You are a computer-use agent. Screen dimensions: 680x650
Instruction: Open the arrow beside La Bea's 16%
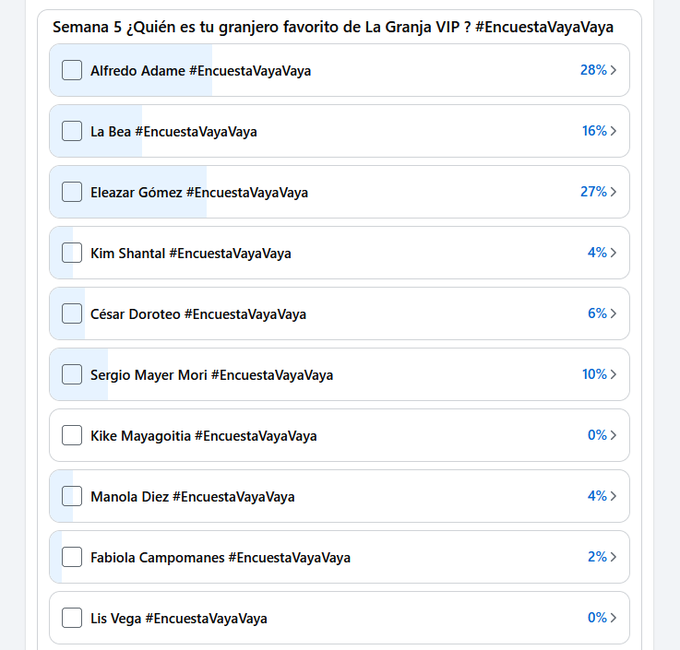tap(613, 131)
